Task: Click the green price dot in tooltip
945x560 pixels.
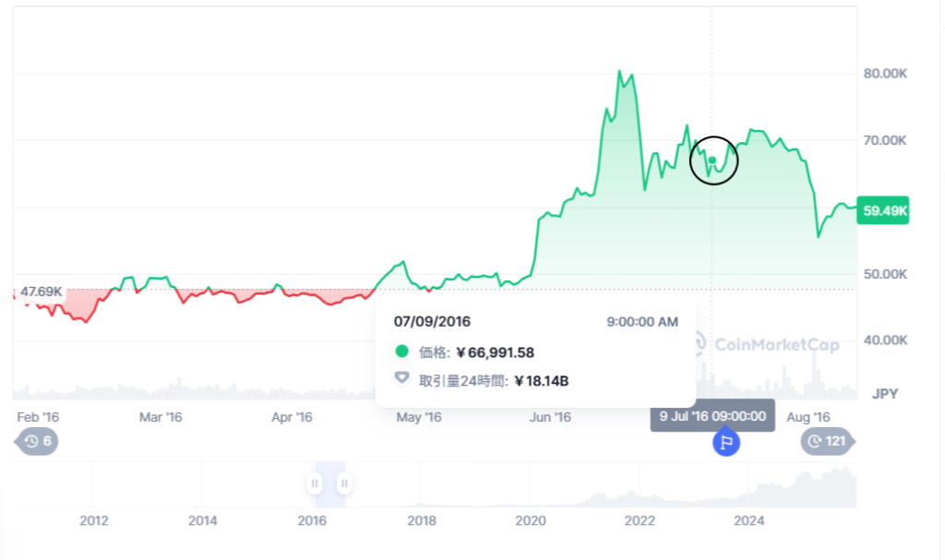Action: pos(401,351)
